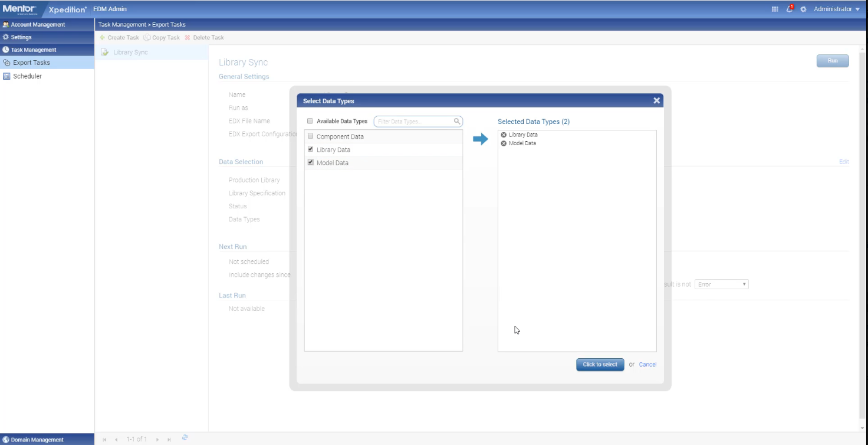This screenshot has width=868, height=445.
Task: Remove Library Data from selected types
Action: [504, 135]
